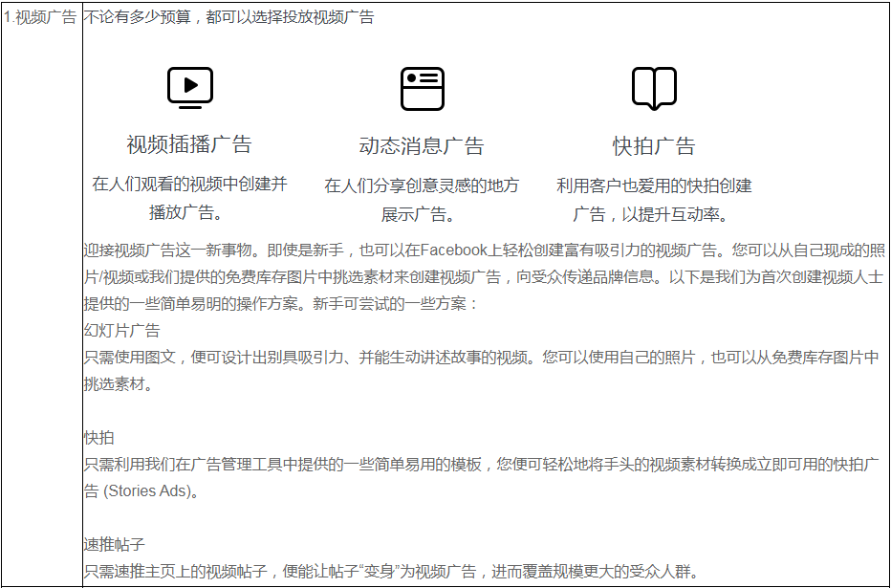Click the (Stories Ads) text
This screenshot has height=588, width=891.
[x=151, y=491]
